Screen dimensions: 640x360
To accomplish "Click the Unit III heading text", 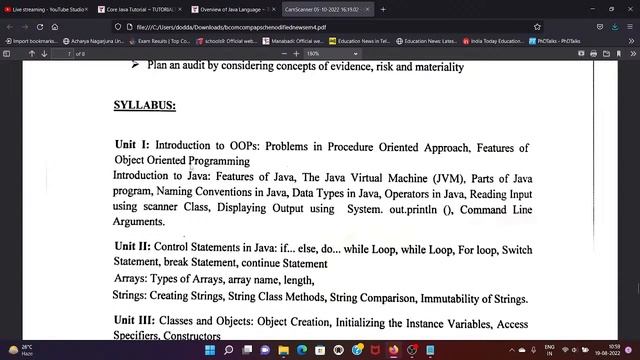I will point(134,320).
